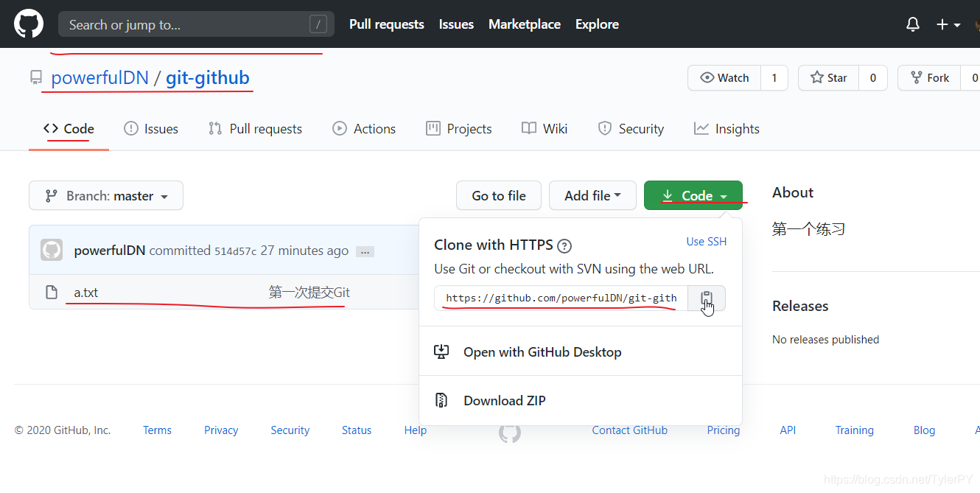This screenshot has width=980, height=493.
Task: Select the Code repository tab
Action: coord(69,128)
